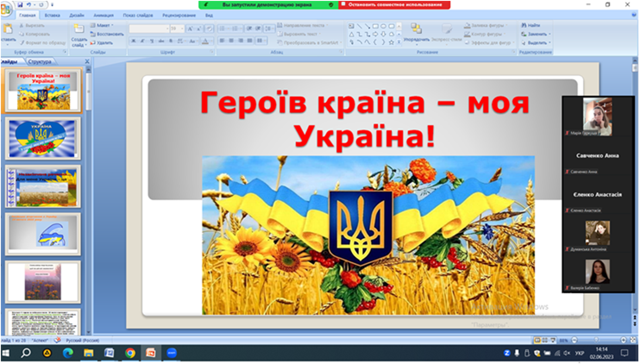Click the Save icon in quick access toolbar
Image resolution: width=641 pixels, height=364 pixels.
click(x=20, y=5)
